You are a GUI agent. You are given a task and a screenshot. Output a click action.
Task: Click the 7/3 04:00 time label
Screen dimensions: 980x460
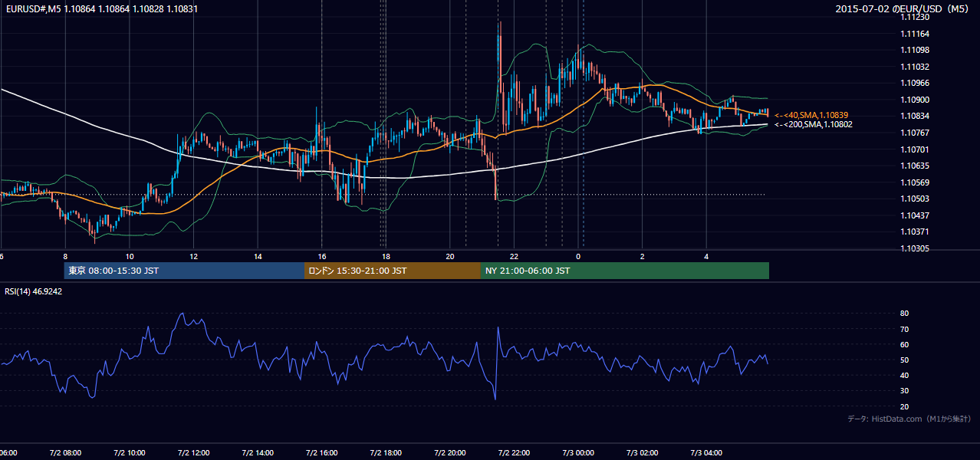pyautogui.click(x=706, y=453)
